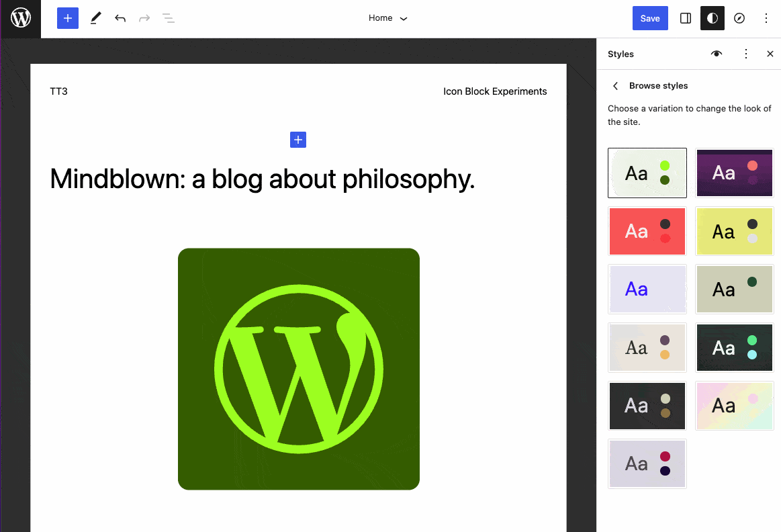Expand the Home template dropdown

tap(388, 19)
